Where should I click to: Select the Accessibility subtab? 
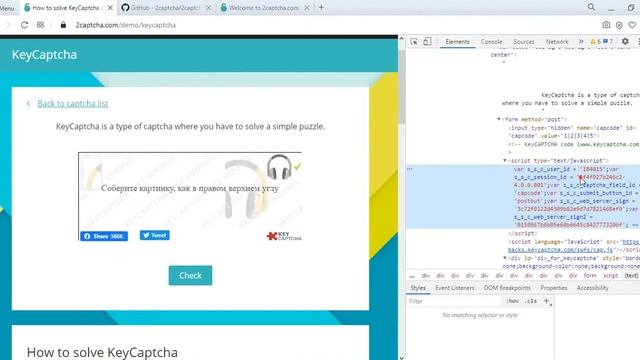tap(592, 288)
